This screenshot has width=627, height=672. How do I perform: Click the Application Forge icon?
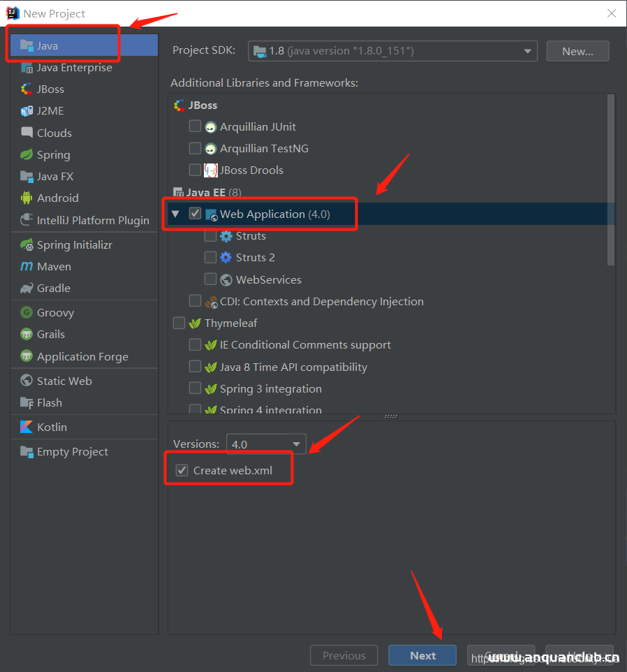[27, 356]
